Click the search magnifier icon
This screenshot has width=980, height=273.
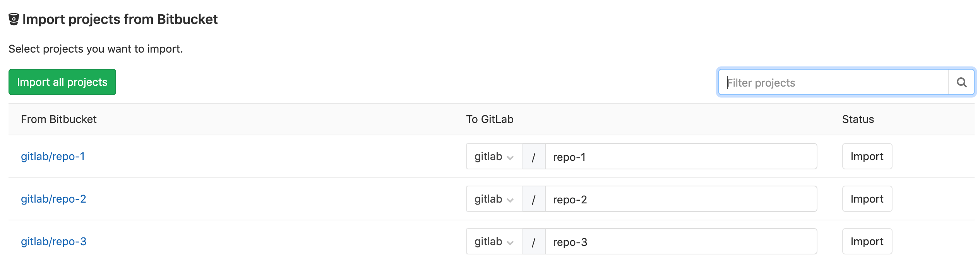[961, 82]
